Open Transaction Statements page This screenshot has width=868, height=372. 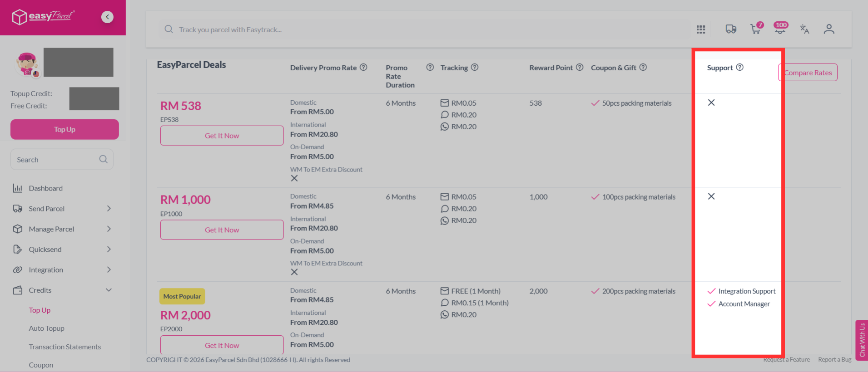(65, 347)
